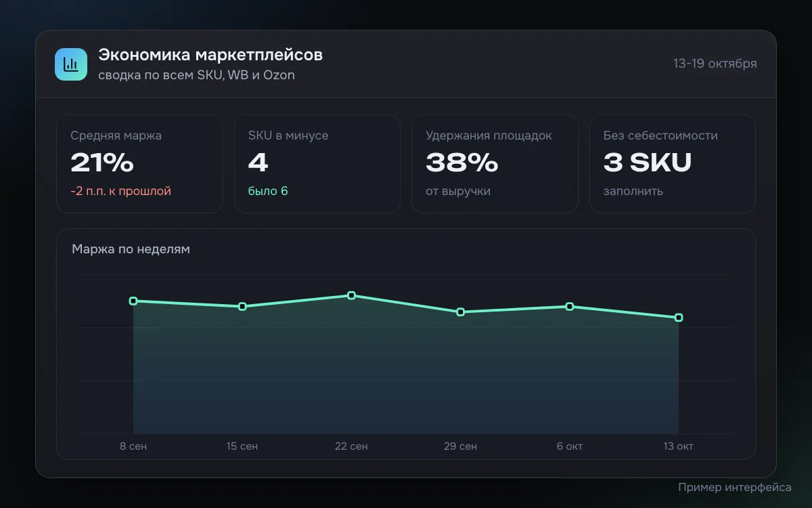Click the Средняя маржа card label
812x508 pixels.
click(x=116, y=135)
